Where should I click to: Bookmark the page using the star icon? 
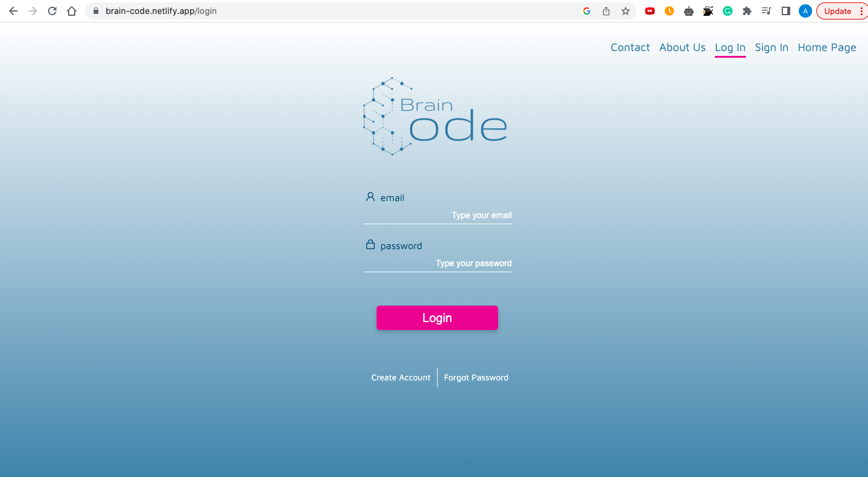(x=625, y=10)
